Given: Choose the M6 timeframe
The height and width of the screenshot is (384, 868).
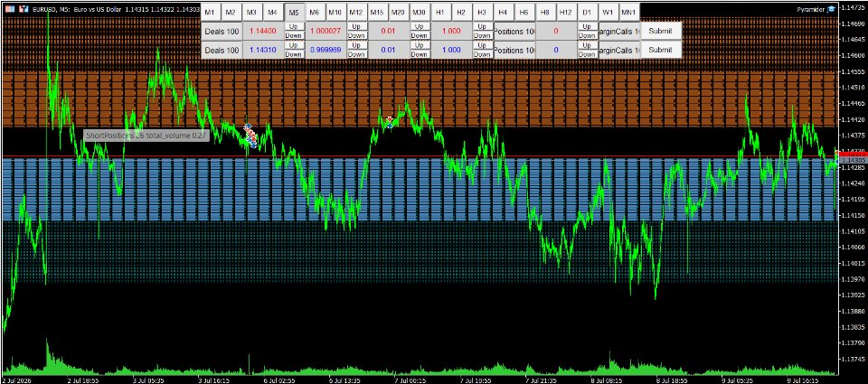Looking at the screenshot, I should coord(315,12).
